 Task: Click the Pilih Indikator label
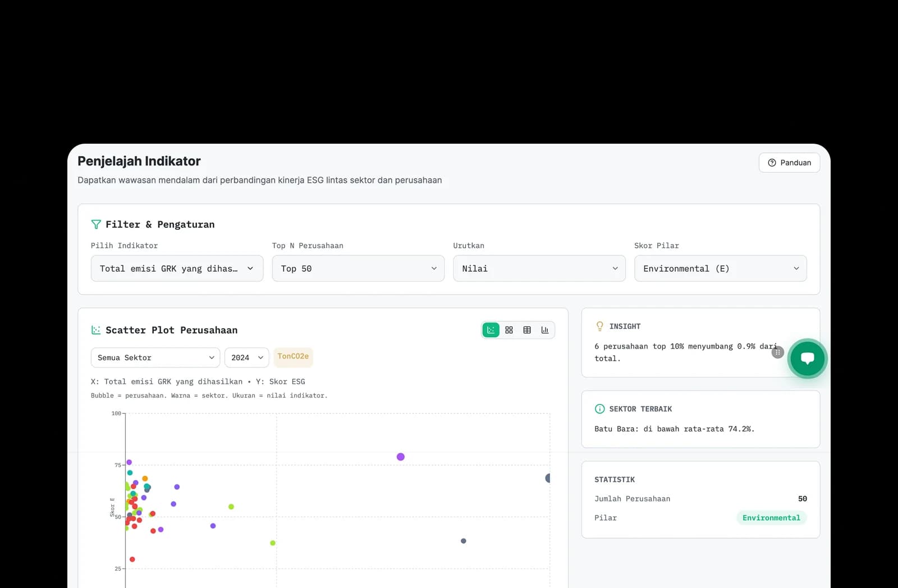(125, 246)
